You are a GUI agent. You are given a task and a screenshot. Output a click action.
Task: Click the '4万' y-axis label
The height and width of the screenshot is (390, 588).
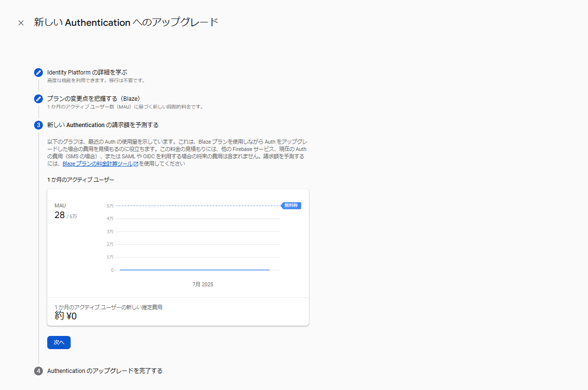pos(110,218)
